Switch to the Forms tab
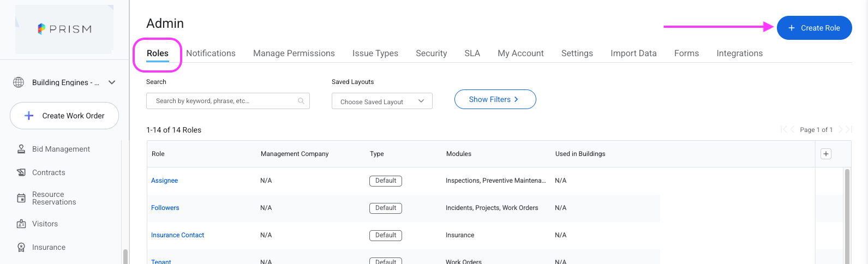Screen dimensions: 868x264 tap(686, 53)
